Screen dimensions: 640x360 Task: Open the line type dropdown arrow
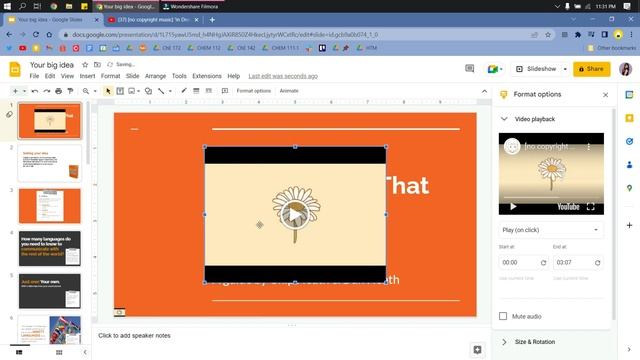pyautogui.click(x=170, y=91)
